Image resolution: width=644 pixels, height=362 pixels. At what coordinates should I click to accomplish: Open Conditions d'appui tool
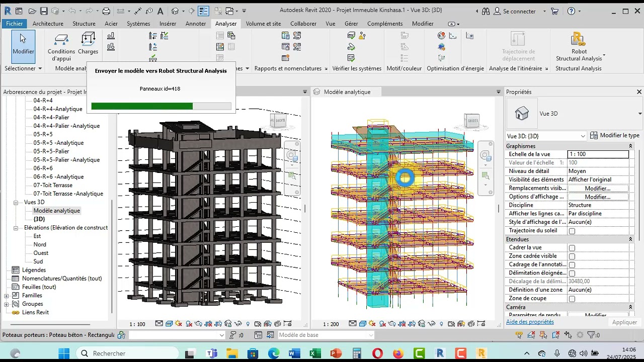click(61, 46)
